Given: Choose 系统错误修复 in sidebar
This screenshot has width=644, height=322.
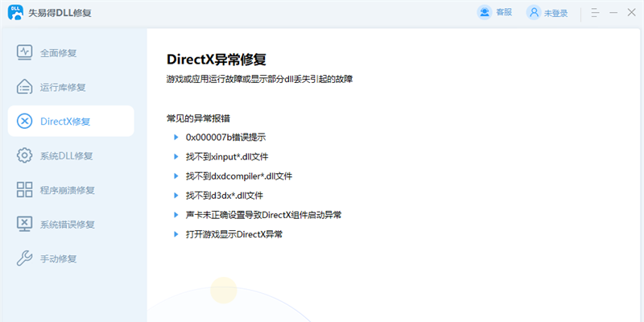Looking at the screenshot, I should coord(71,225).
